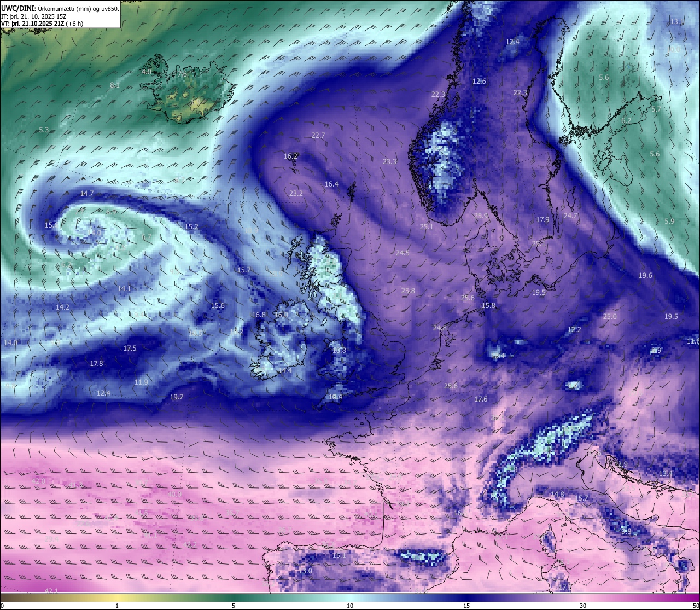Screen dimensions: 700x610
Task: Select the 13.0 value over Spain
Action: (305, 571)
